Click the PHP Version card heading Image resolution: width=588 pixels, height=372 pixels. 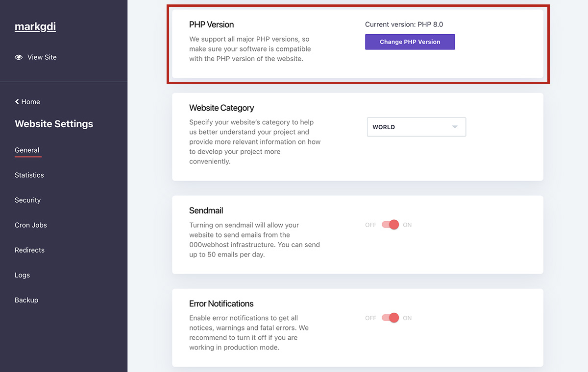[212, 24]
